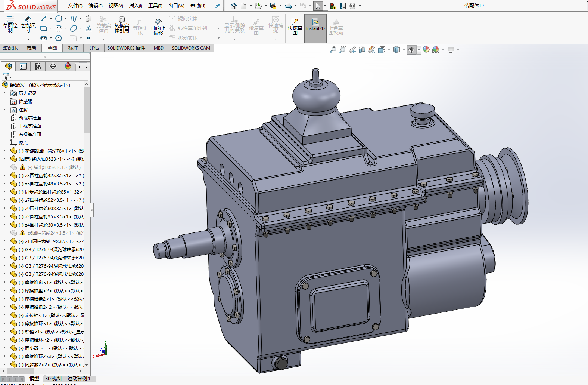Open the Section View tool

click(362, 50)
